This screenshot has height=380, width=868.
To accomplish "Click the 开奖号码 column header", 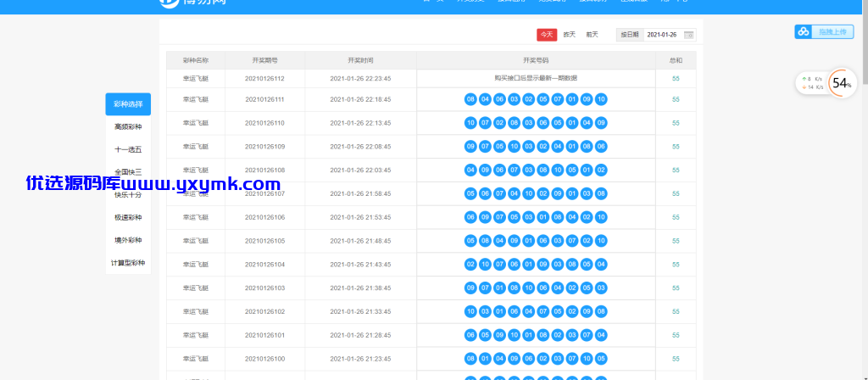I will [x=536, y=60].
